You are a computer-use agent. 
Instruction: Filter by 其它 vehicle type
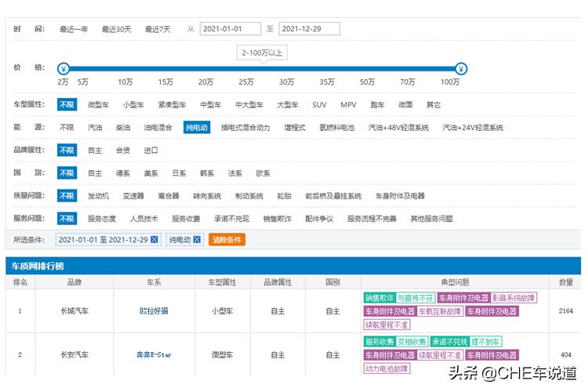point(434,104)
